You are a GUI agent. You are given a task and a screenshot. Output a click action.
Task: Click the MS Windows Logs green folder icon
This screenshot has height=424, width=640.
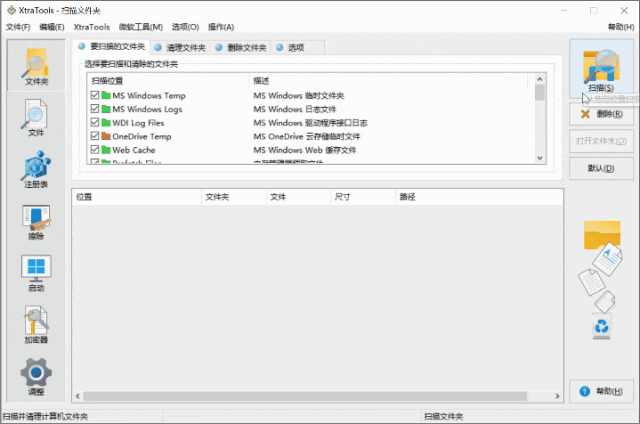(106, 109)
